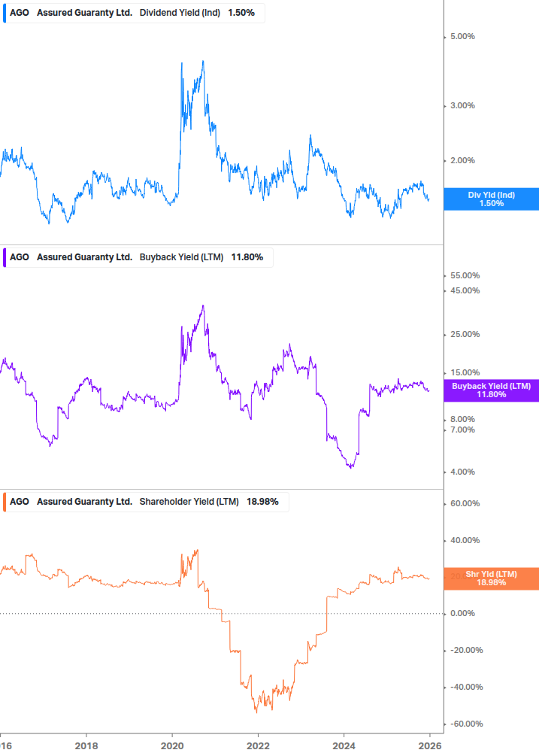Click the 2022 label on the time axis
This screenshot has width=539, height=756.
coord(258,746)
